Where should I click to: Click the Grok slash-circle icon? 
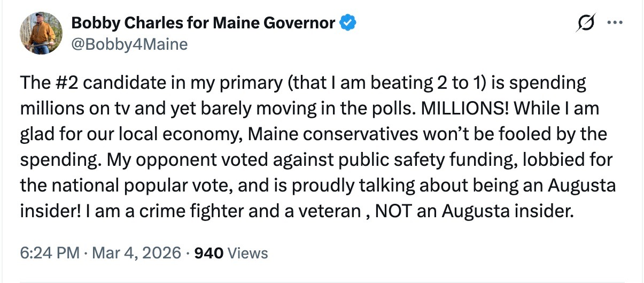tap(584, 23)
